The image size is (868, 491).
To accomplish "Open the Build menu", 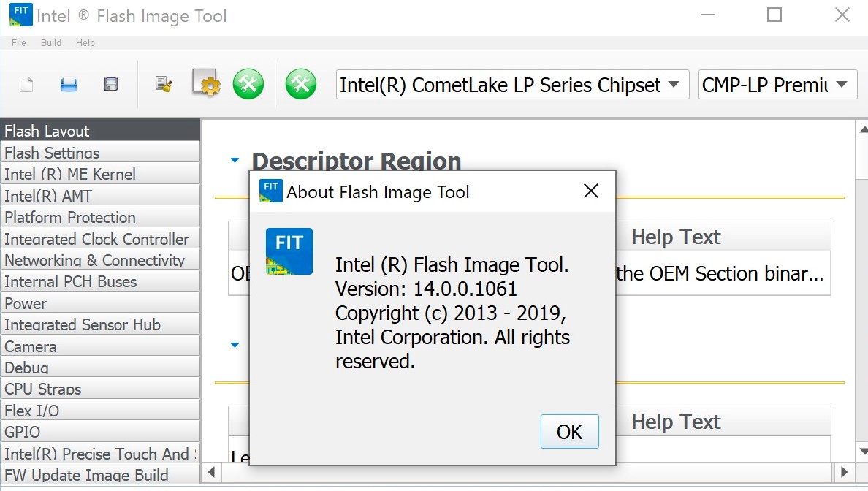I will click(x=51, y=42).
